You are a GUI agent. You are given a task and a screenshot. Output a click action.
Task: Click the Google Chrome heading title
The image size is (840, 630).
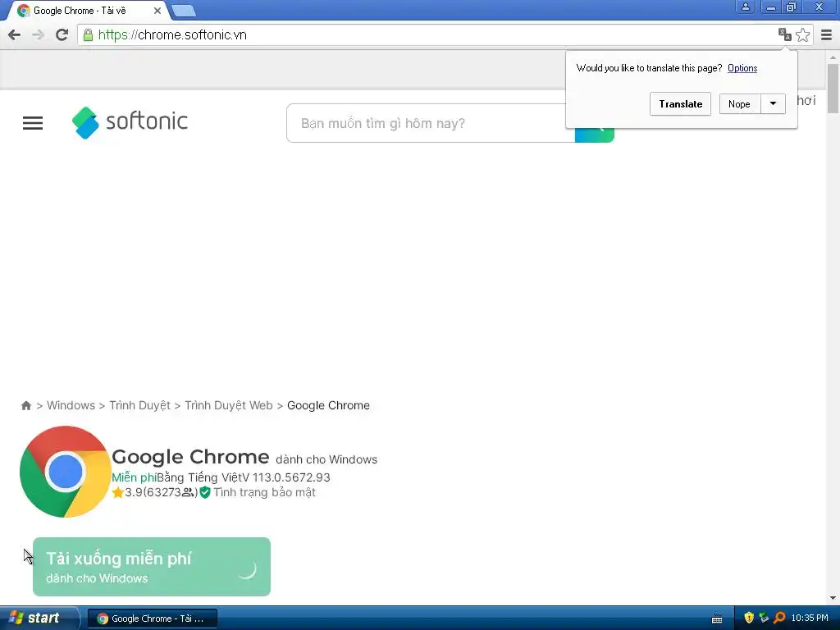coord(190,457)
